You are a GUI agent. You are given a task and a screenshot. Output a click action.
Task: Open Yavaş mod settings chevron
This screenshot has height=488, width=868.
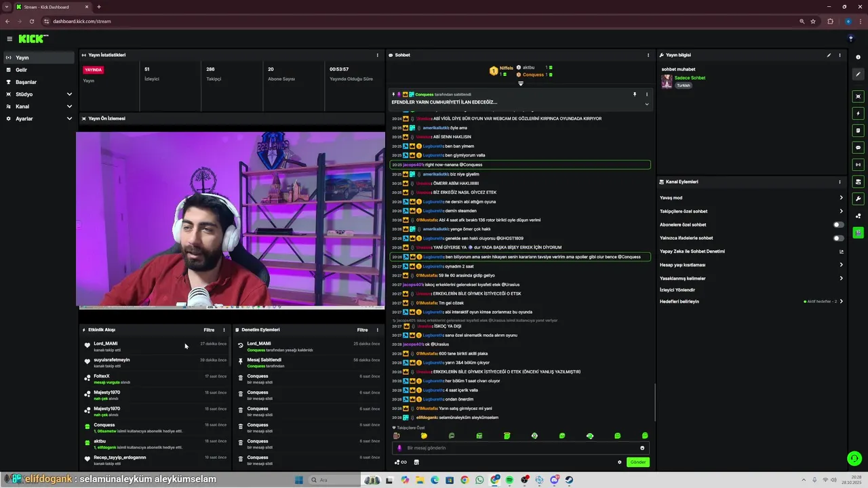tap(841, 198)
